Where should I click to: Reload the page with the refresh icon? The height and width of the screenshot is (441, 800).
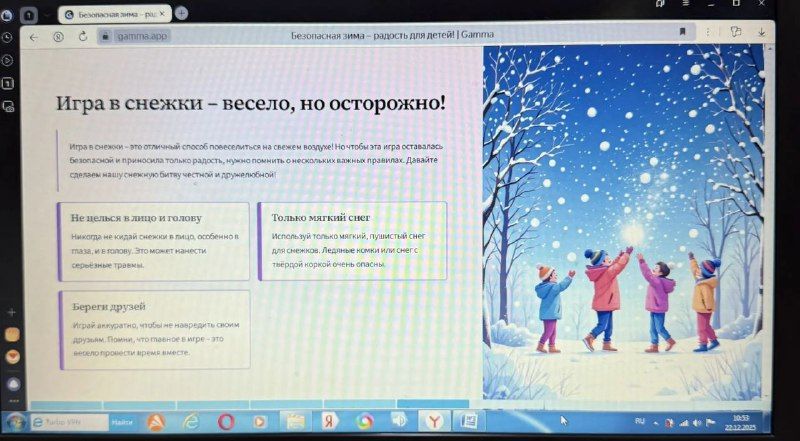[81, 36]
